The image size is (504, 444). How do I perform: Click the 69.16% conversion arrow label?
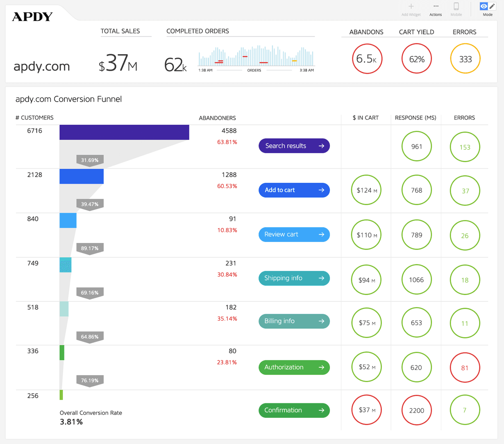coord(90,293)
